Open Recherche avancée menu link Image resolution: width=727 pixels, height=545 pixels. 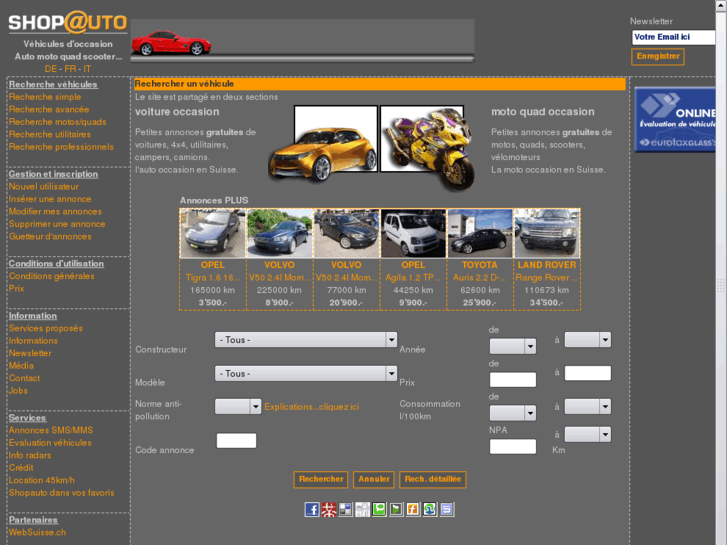point(49,109)
